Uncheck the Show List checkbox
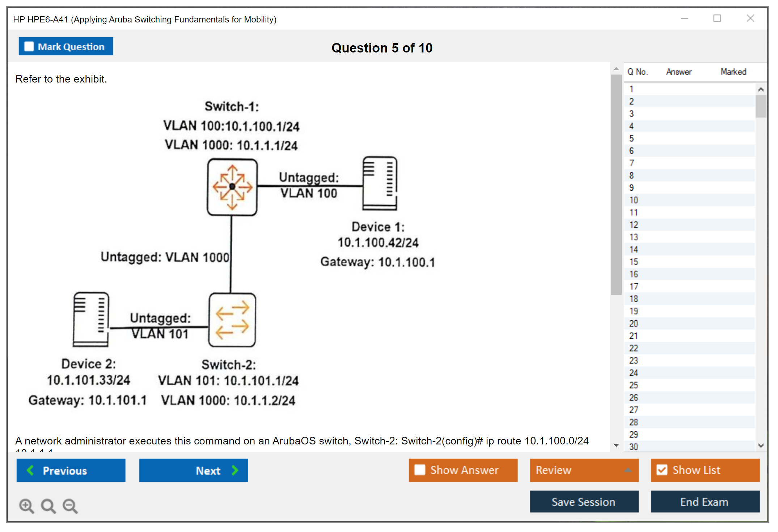 [662, 470]
